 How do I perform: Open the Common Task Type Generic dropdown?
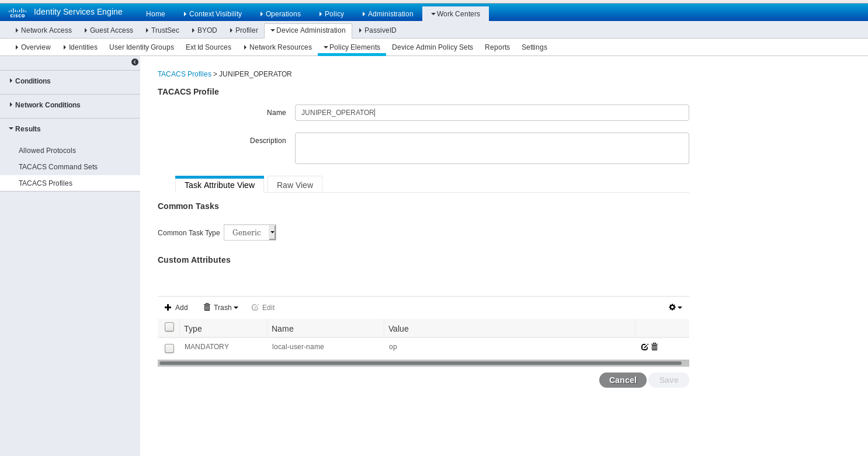250,232
